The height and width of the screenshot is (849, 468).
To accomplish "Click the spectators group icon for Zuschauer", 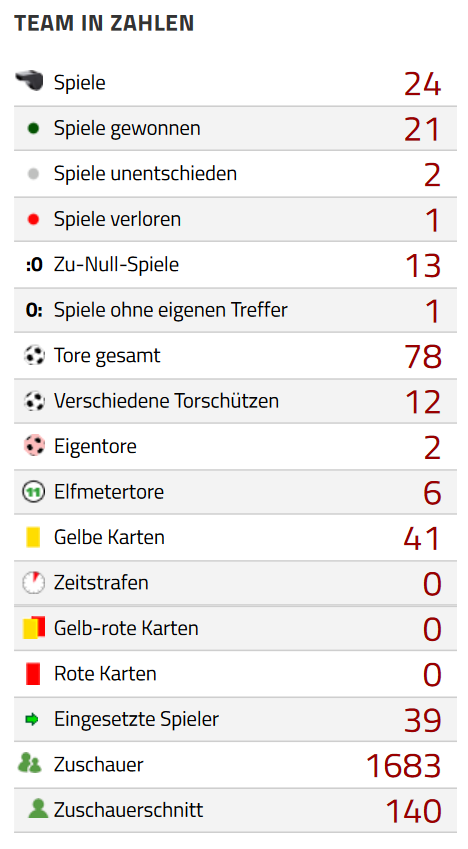I will coord(29,763).
